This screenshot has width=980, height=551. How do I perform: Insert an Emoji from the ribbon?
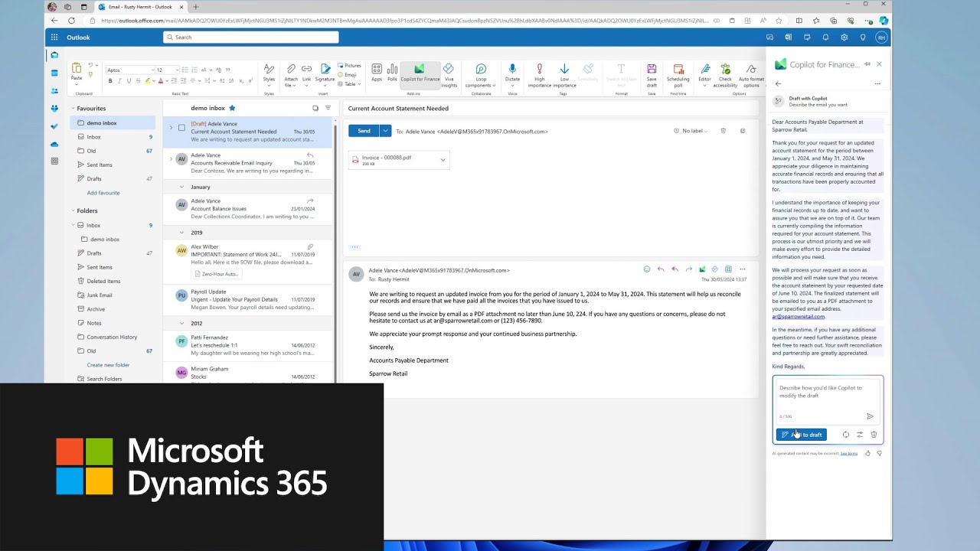[348, 75]
